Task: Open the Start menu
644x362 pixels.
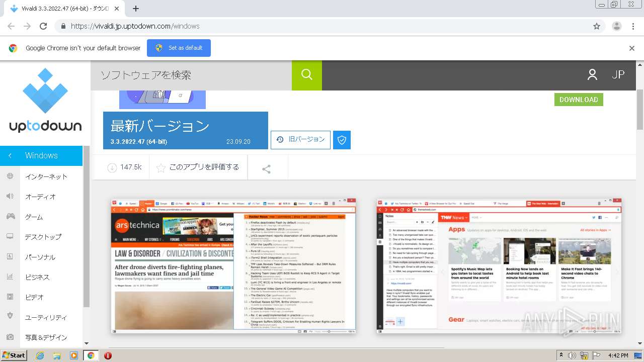Action: 14,355
